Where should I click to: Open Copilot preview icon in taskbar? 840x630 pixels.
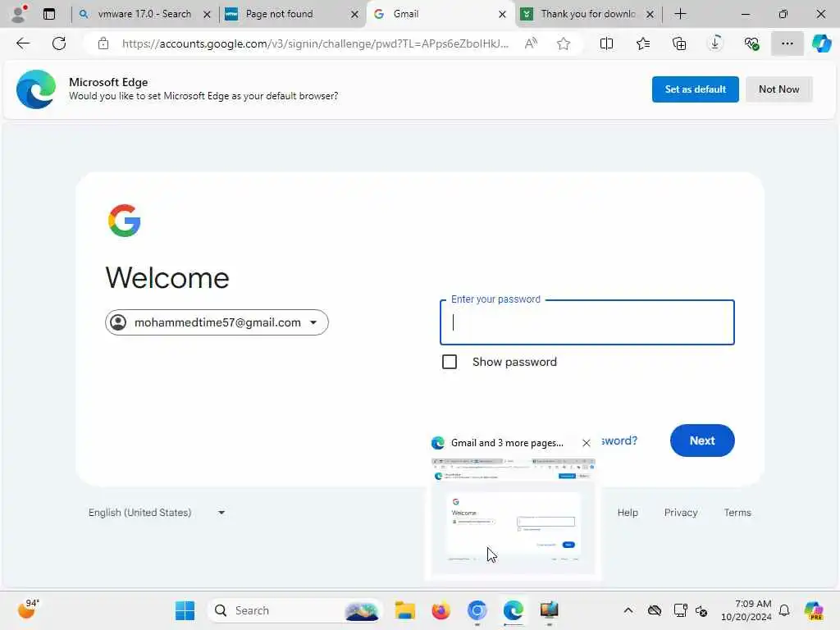pyautogui.click(x=814, y=610)
